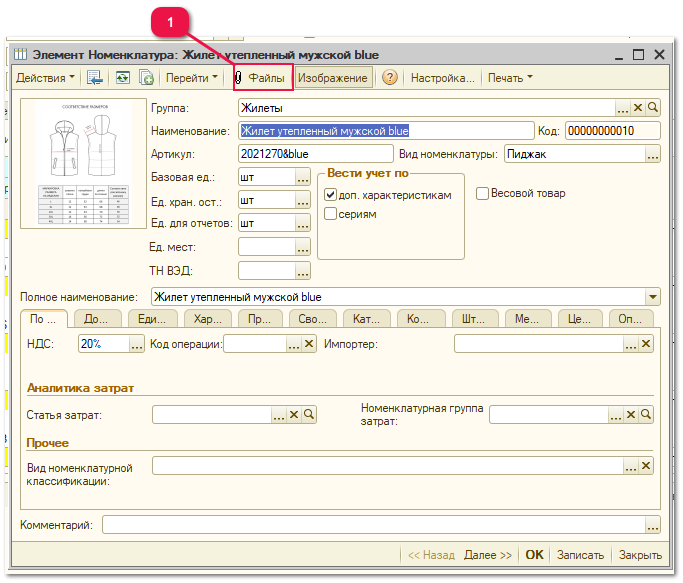Screen dimensions: 683x583
Task: Switch to the 'Шт...' tab
Action: pyautogui.click(x=474, y=319)
